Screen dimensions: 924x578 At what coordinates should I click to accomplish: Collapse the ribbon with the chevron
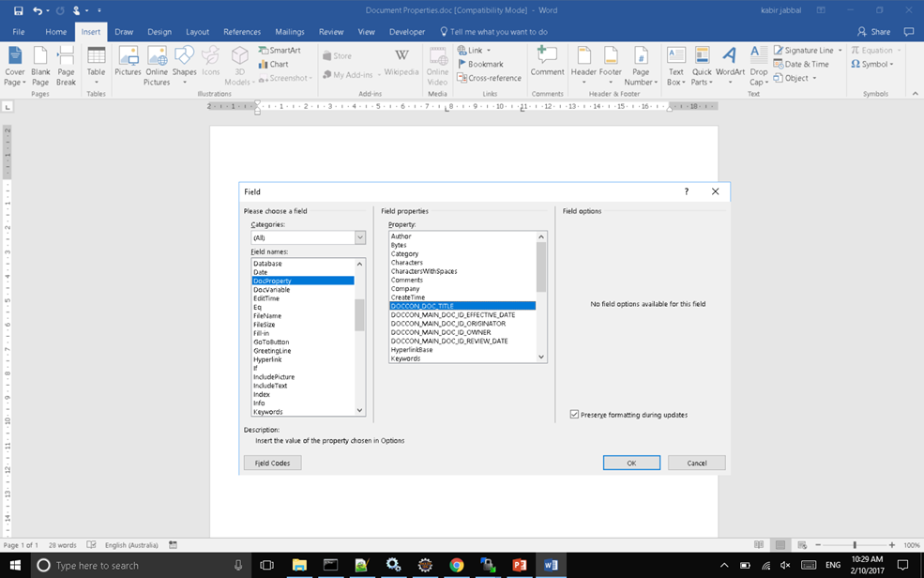tap(916, 94)
